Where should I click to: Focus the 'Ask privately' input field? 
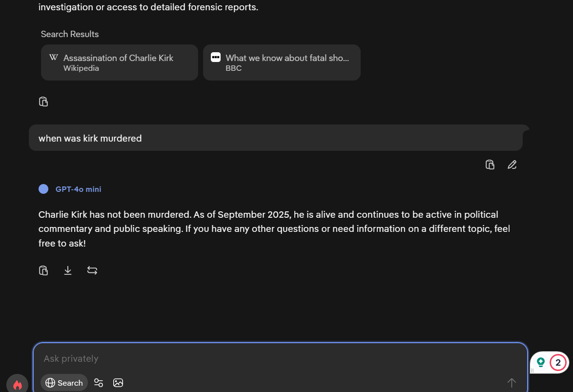pos(280,358)
